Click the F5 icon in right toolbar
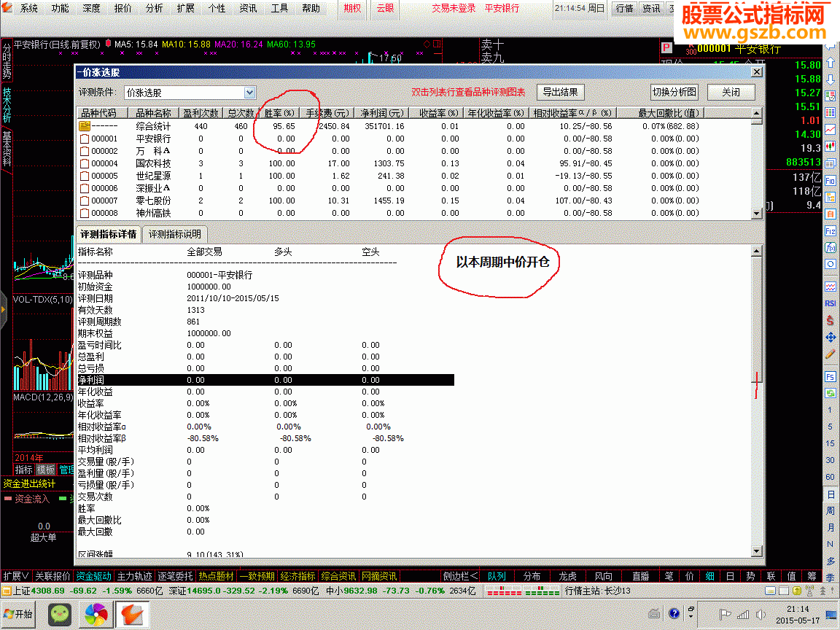This screenshot has height=630, width=840. pyautogui.click(x=831, y=376)
